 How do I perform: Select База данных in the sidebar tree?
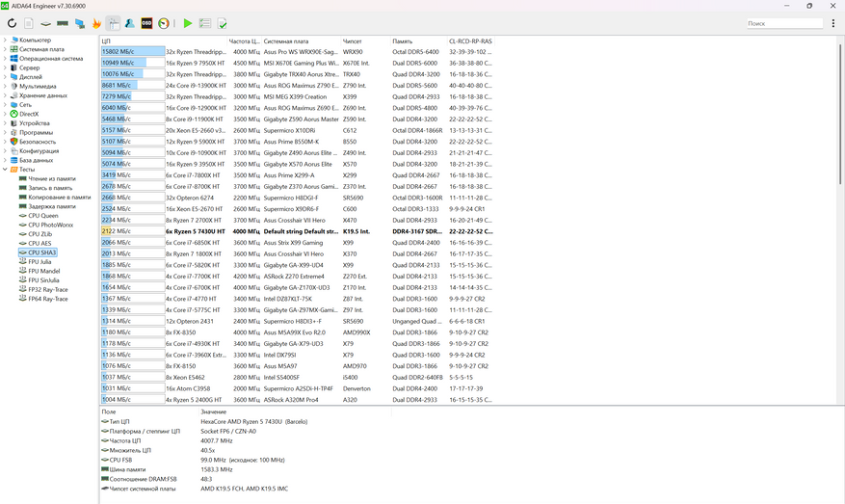pyautogui.click(x=36, y=160)
